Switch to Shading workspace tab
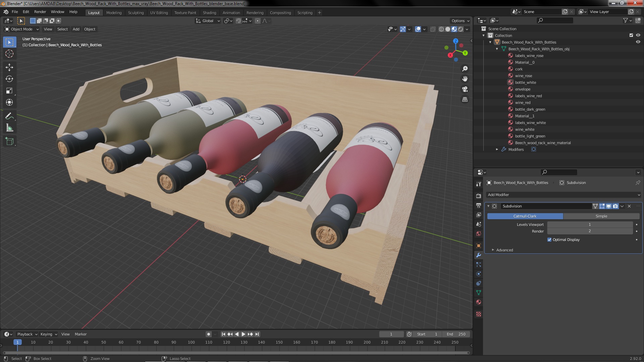644x362 pixels. pyautogui.click(x=209, y=13)
